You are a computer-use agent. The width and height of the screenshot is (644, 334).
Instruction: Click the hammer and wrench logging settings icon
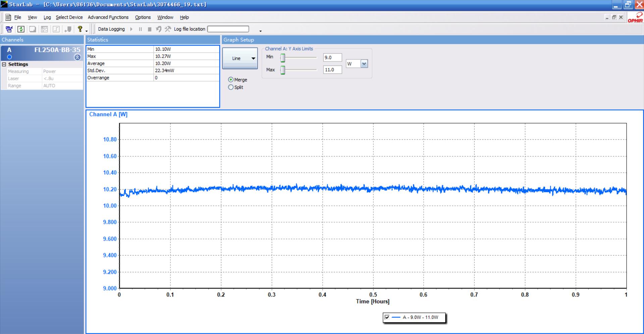point(168,29)
